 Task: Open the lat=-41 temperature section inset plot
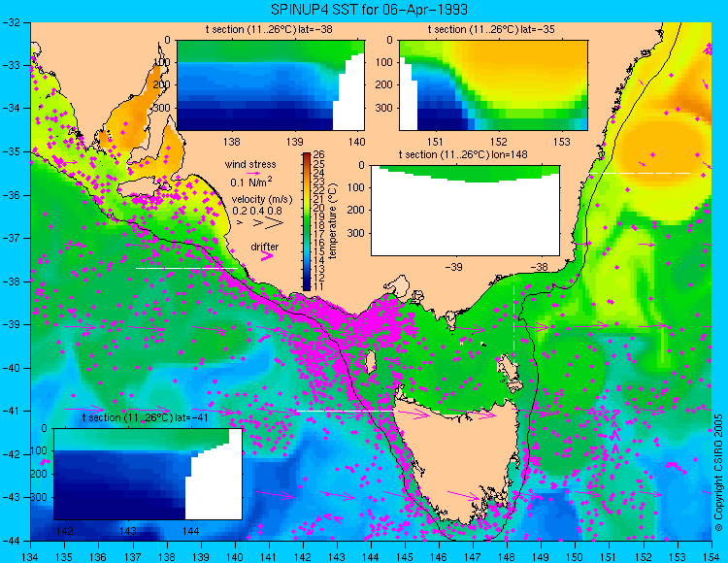(149, 474)
